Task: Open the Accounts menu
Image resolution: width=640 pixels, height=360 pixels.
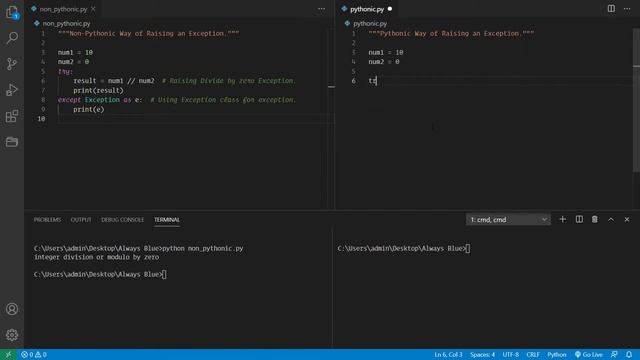Action: 12,309
